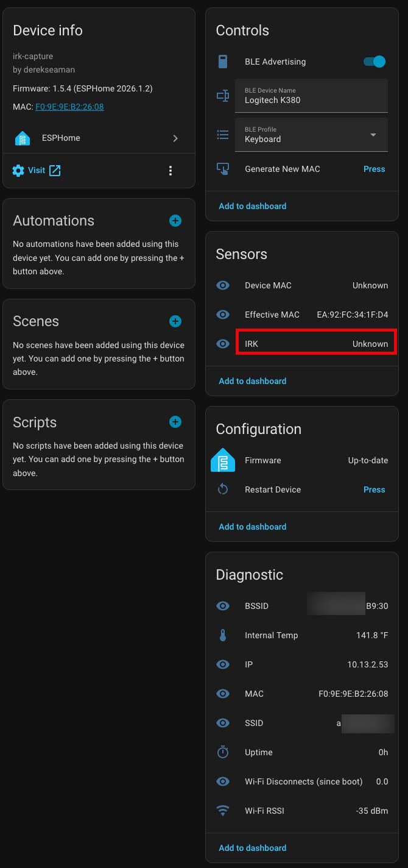
Task: Click the eye icon beside Device MAC
Action: 223,285
